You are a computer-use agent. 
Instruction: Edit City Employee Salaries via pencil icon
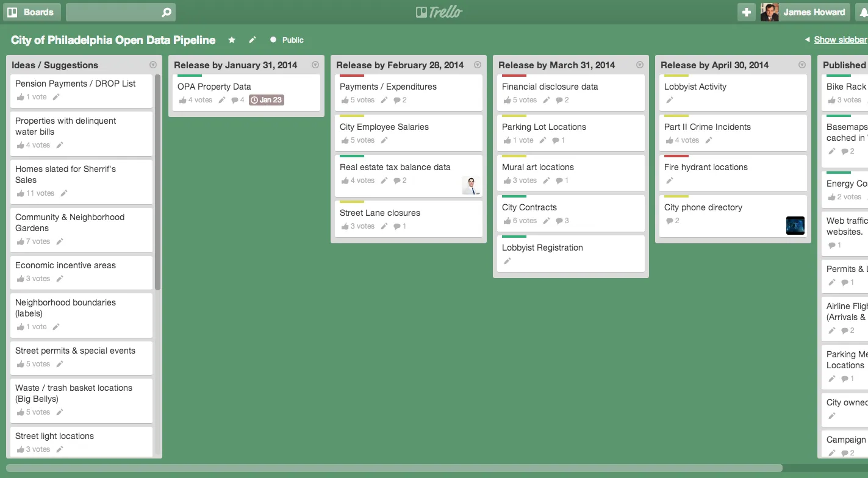pos(384,140)
